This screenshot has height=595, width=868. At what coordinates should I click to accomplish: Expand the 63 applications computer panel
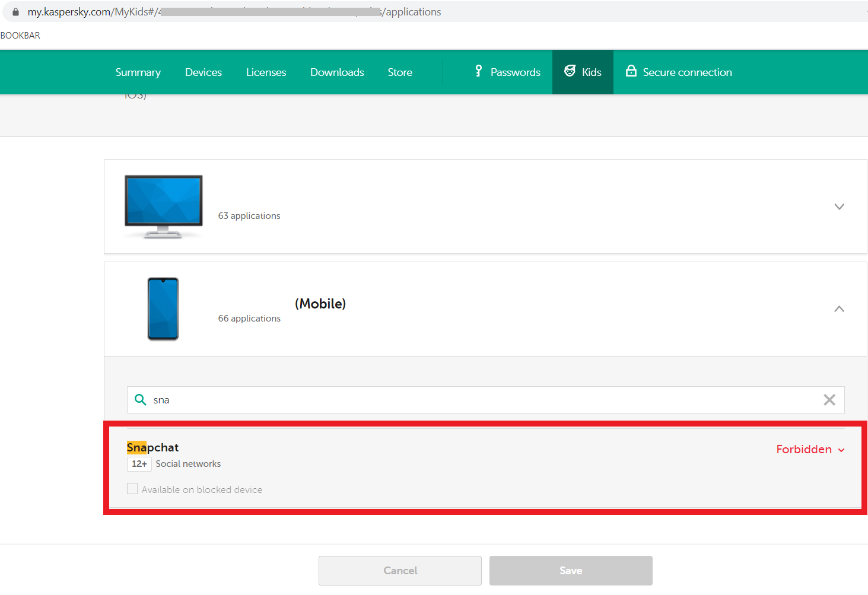click(x=839, y=206)
